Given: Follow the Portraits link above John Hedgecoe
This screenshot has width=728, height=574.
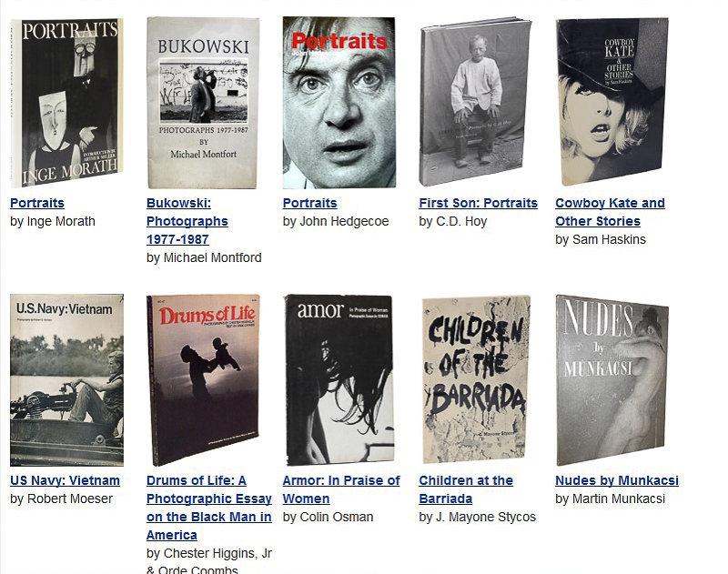Looking at the screenshot, I should tap(309, 203).
